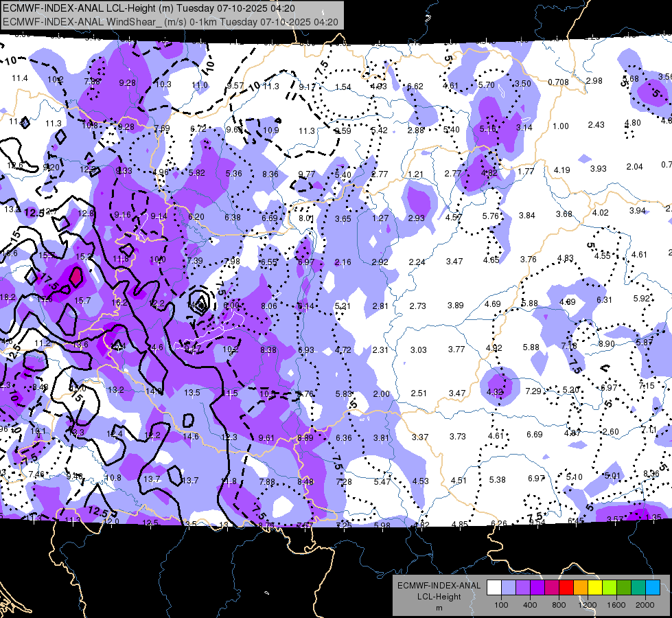Click the wind shear value 8.90
This screenshot has width=672, height=618.
pyautogui.click(x=607, y=344)
